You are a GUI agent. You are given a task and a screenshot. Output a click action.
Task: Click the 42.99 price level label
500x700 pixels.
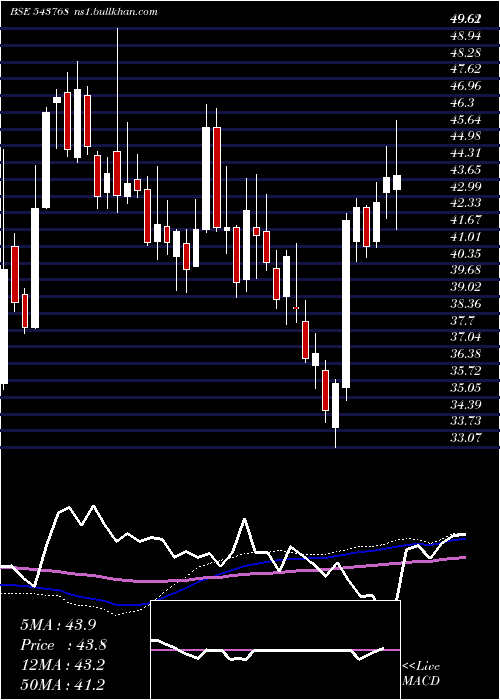tap(465, 187)
